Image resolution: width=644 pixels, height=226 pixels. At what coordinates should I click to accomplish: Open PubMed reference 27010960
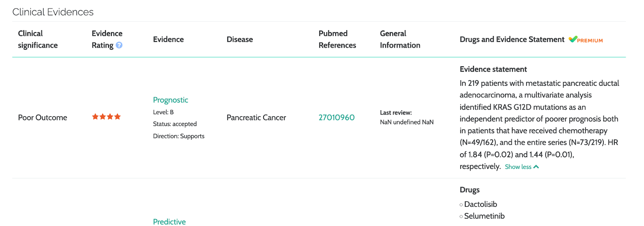336,117
